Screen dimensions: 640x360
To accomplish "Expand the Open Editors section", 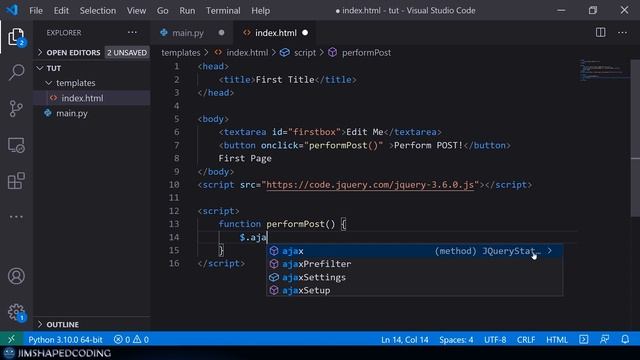I will tap(73, 53).
